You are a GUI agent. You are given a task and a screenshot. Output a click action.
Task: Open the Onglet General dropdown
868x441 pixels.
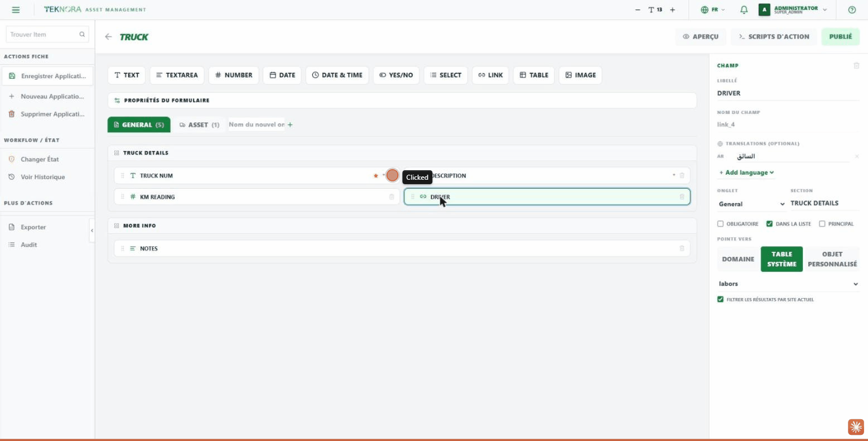pyautogui.click(x=751, y=204)
